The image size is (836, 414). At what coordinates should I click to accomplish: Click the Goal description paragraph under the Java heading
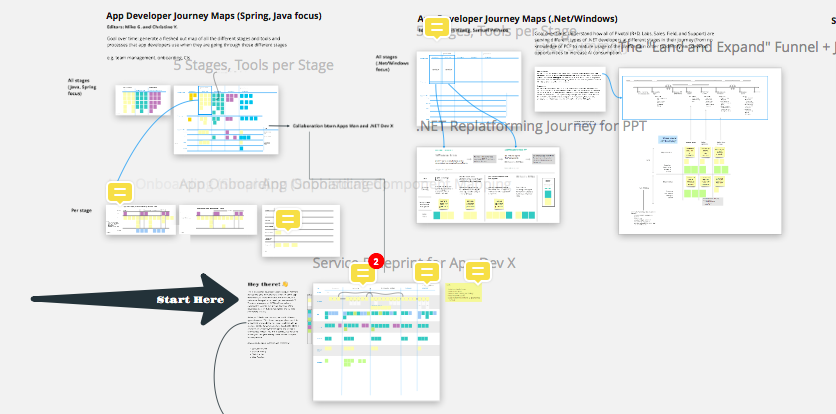point(197,42)
